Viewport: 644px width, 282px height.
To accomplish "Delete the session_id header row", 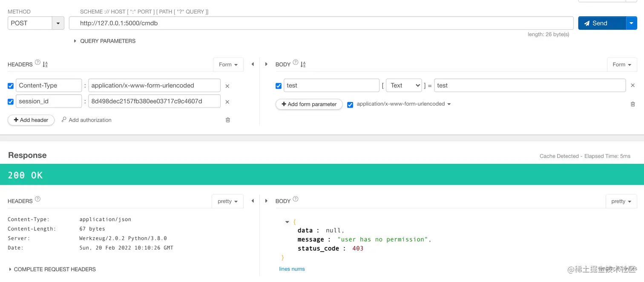I will 227,102.
